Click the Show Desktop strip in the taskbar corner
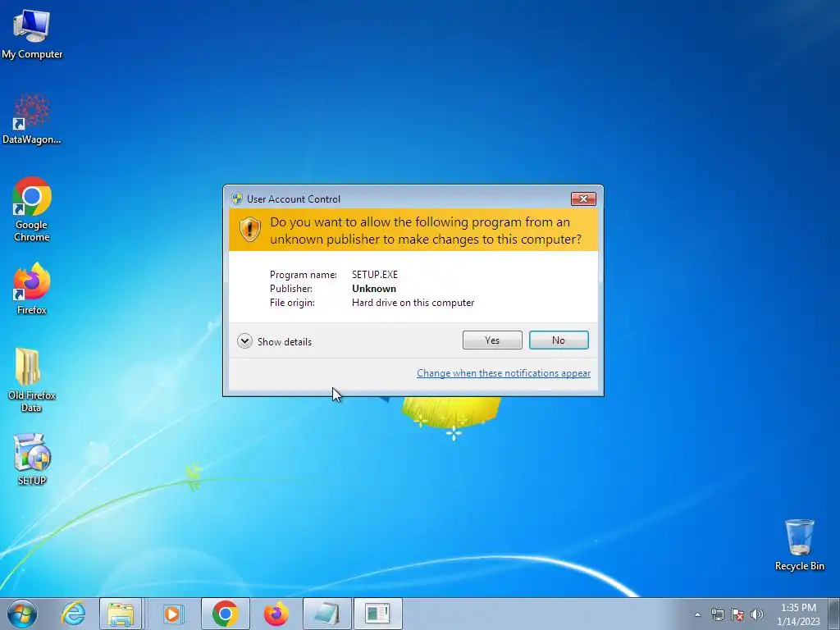840x630 pixels. 834,614
